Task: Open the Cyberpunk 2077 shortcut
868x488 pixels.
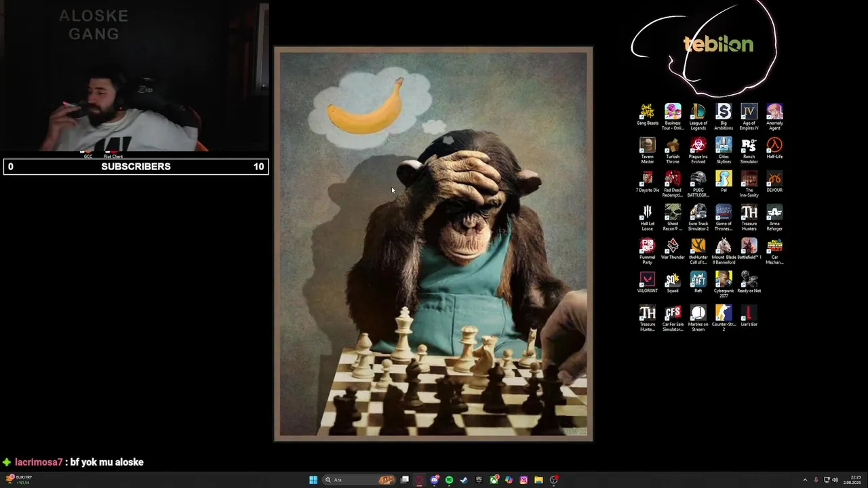Action: point(724,285)
